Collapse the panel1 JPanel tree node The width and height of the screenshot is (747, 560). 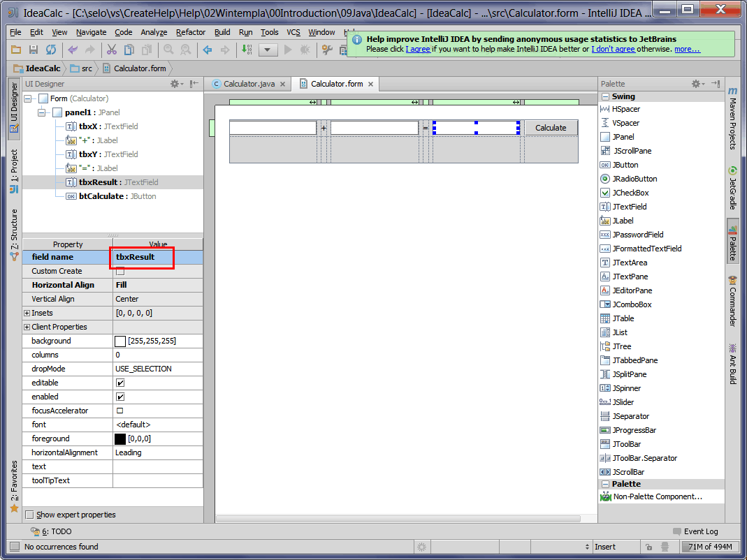click(41, 113)
